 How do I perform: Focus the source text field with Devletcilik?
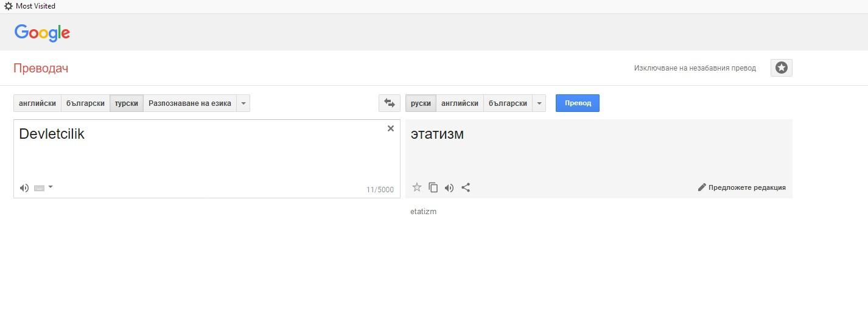[x=207, y=159]
